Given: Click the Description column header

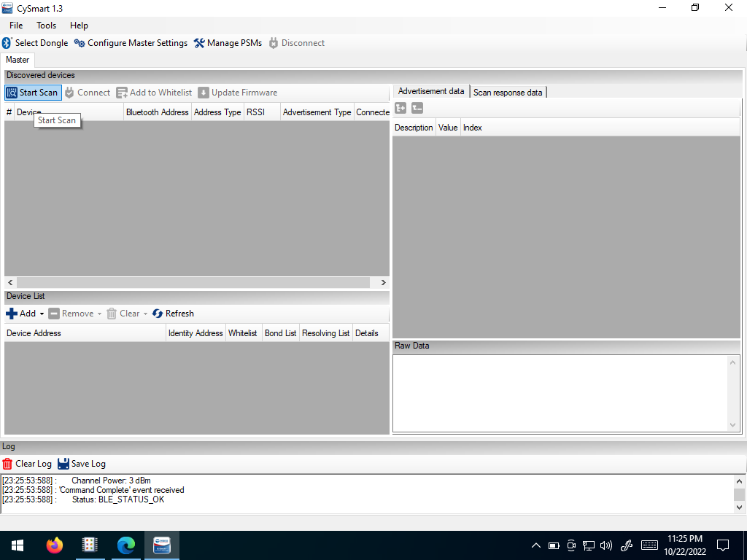Looking at the screenshot, I should coord(414,128).
